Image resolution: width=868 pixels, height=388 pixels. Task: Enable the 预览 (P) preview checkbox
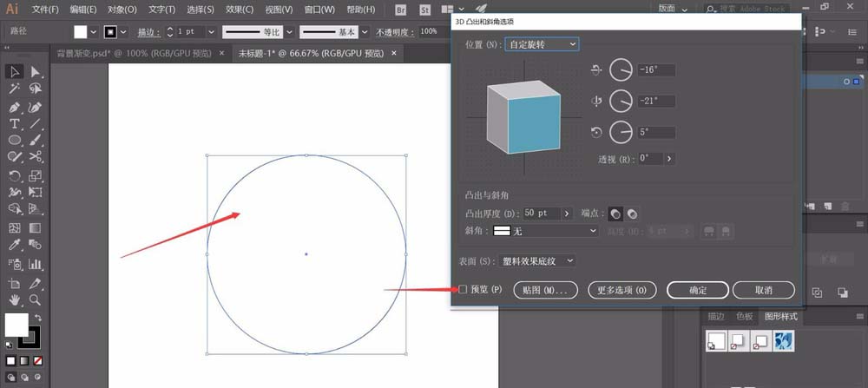(463, 289)
